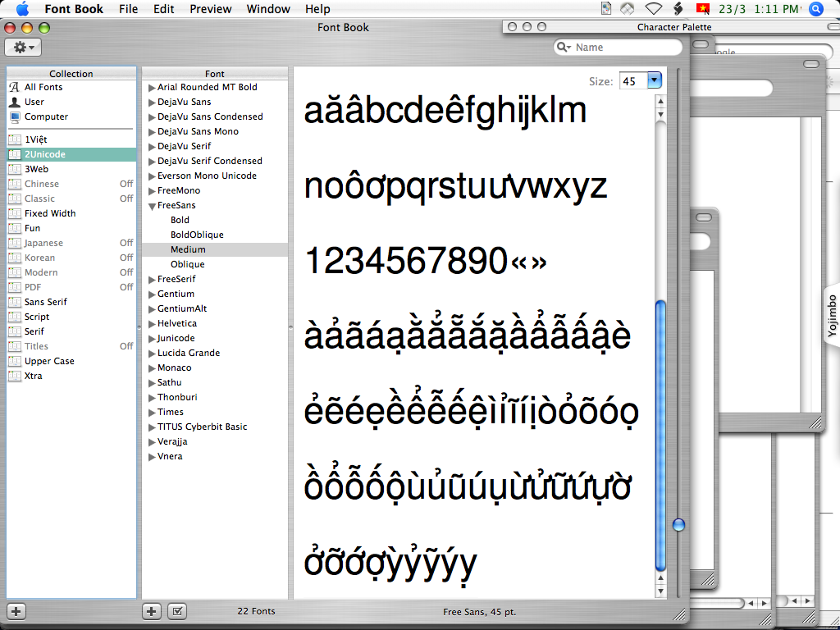
Task: Open the Size dropdown arrow
Action: click(655, 81)
